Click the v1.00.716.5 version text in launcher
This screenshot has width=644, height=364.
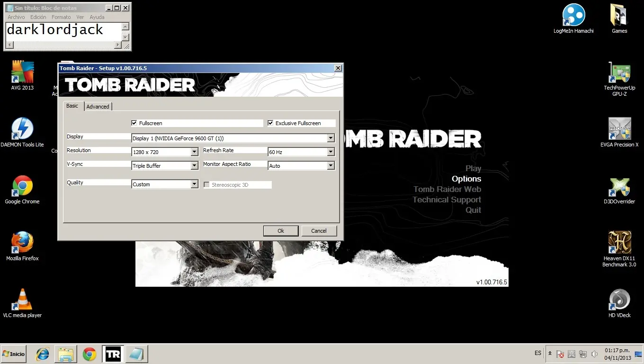tap(492, 282)
